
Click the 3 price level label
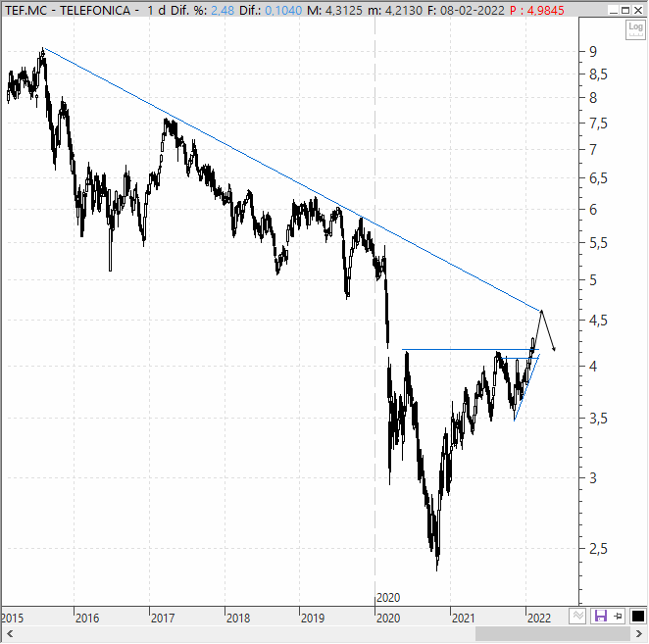pos(593,478)
